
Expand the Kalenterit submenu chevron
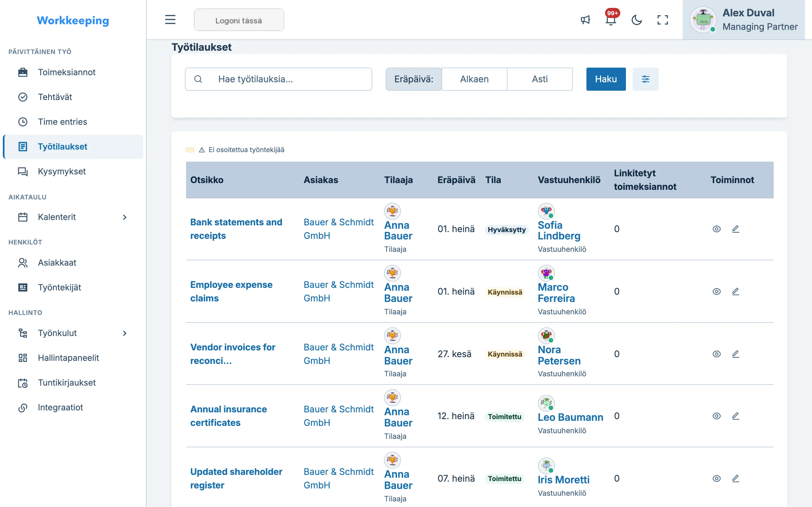click(125, 217)
